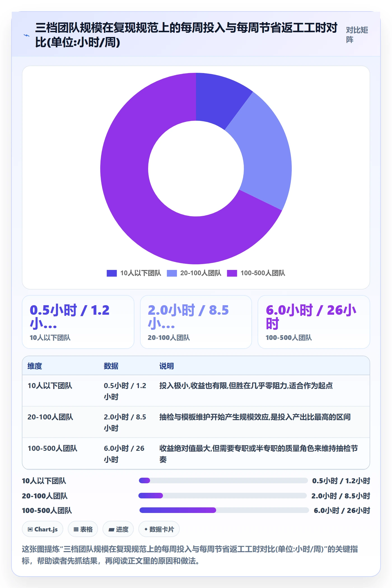Open the 2.0小时 / 8.5小… data card
The height and width of the screenshot is (588, 392).
point(196,322)
